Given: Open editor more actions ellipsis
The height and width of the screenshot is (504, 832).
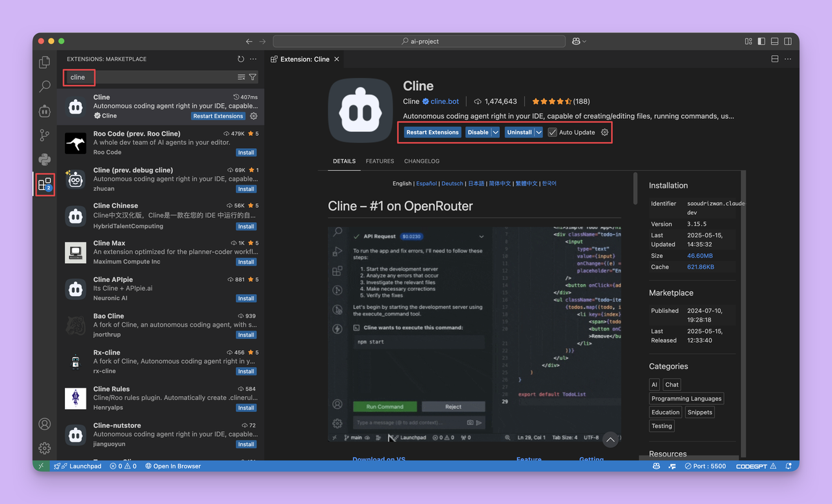Looking at the screenshot, I should [788, 59].
